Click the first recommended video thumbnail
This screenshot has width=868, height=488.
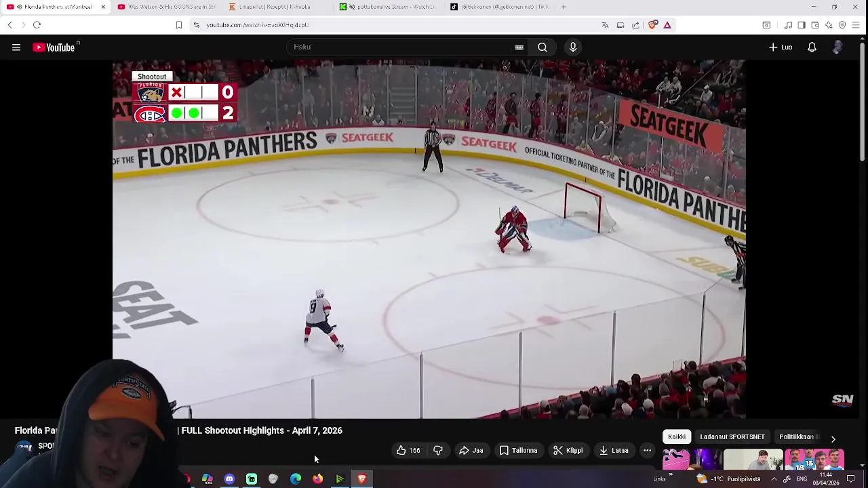pos(692,460)
